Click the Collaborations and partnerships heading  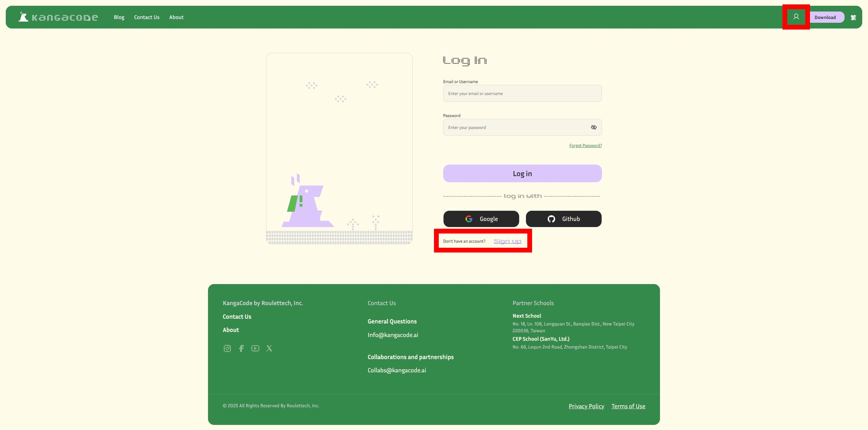(411, 357)
